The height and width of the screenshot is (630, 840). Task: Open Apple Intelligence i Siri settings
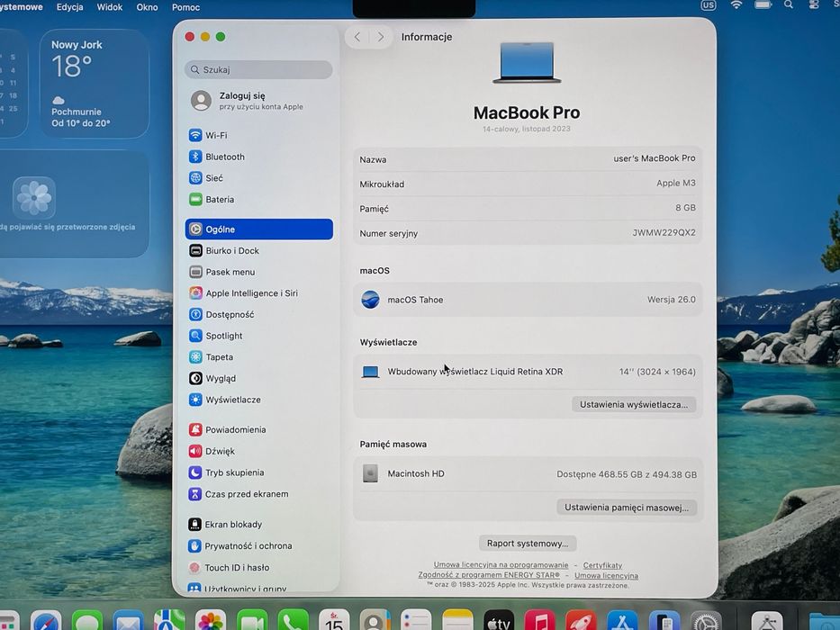point(243,293)
